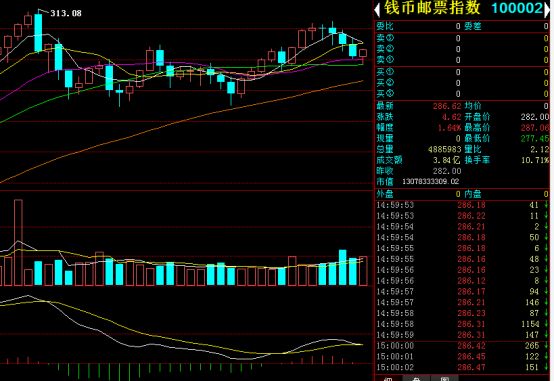Select the tallest red volume bar
This screenshot has height=381, width=554.
(18, 242)
